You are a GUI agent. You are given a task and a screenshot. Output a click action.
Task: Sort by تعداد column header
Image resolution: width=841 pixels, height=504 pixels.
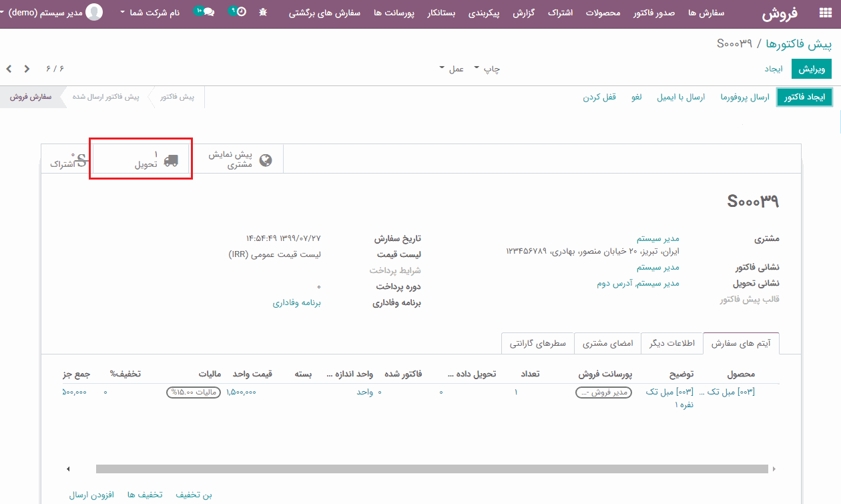(529, 374)
